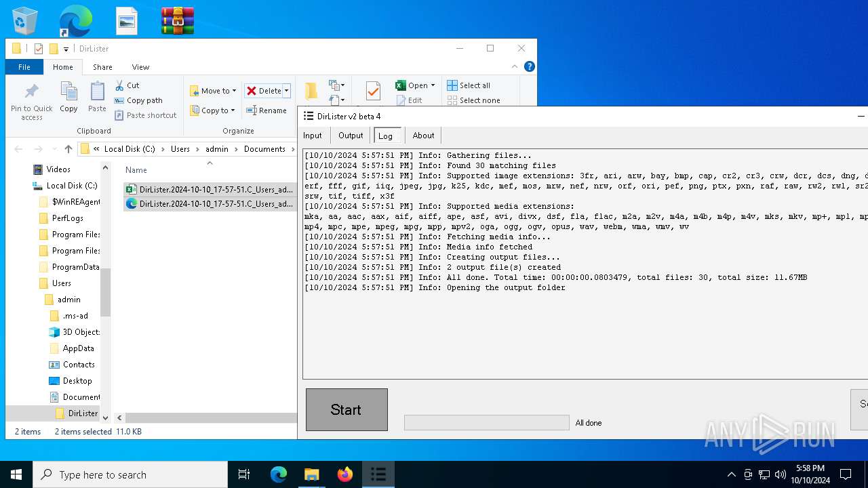Click Select all in the ribbon
The image size is (868, 488).
point(469,85)
